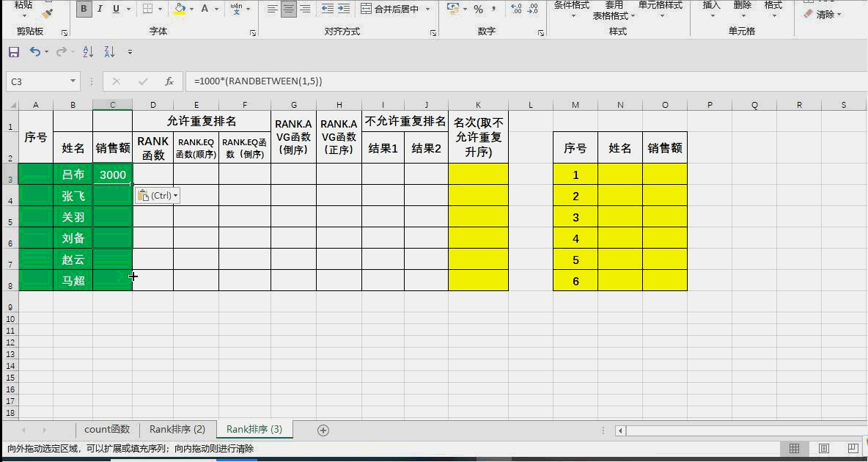This screenshot has height=462, width=868.
Task: Click the fx insert function icon
Action: tap(169, 81)
